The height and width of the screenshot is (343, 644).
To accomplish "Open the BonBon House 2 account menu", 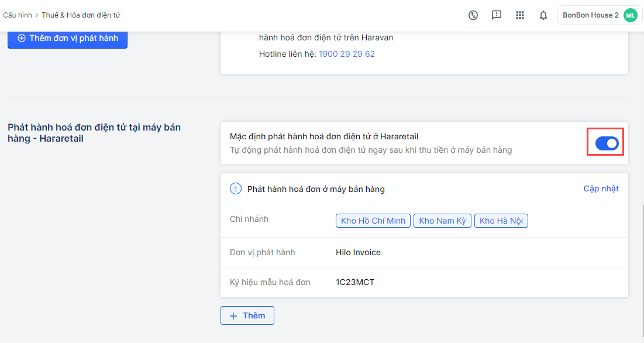I will pos(591,15).
